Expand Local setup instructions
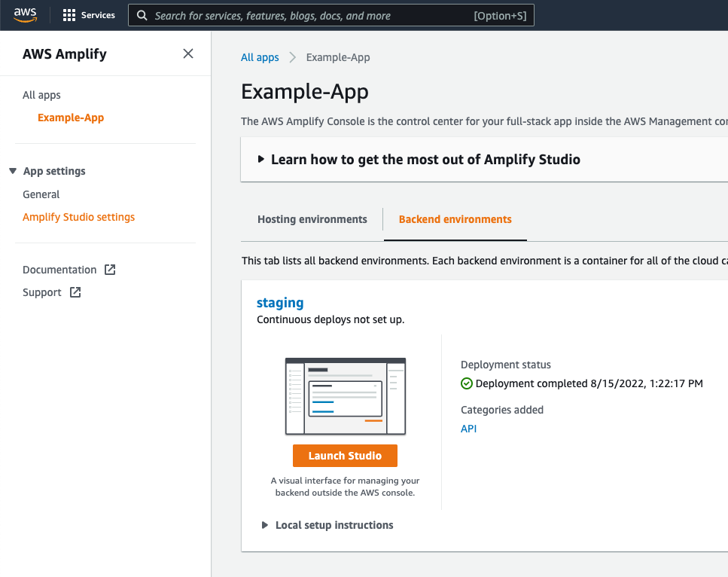Screen dimensions: 728x577 pyautogui.click(x=264, y=525)
